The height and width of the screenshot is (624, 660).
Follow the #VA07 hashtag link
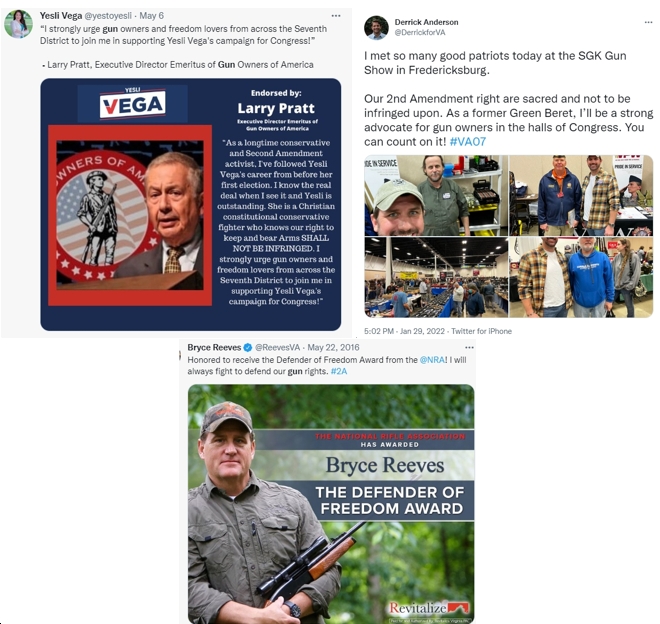468,142
